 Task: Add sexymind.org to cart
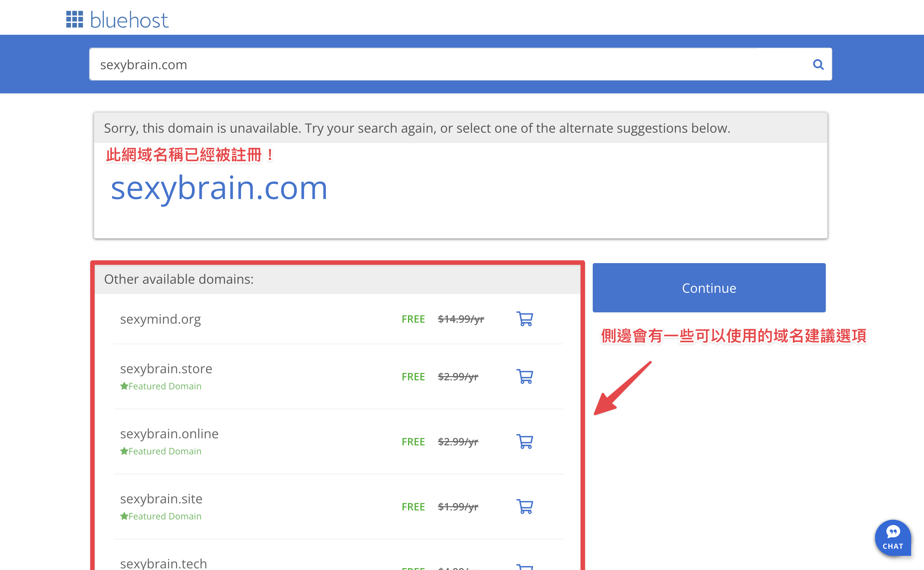(x=524, y=319)
